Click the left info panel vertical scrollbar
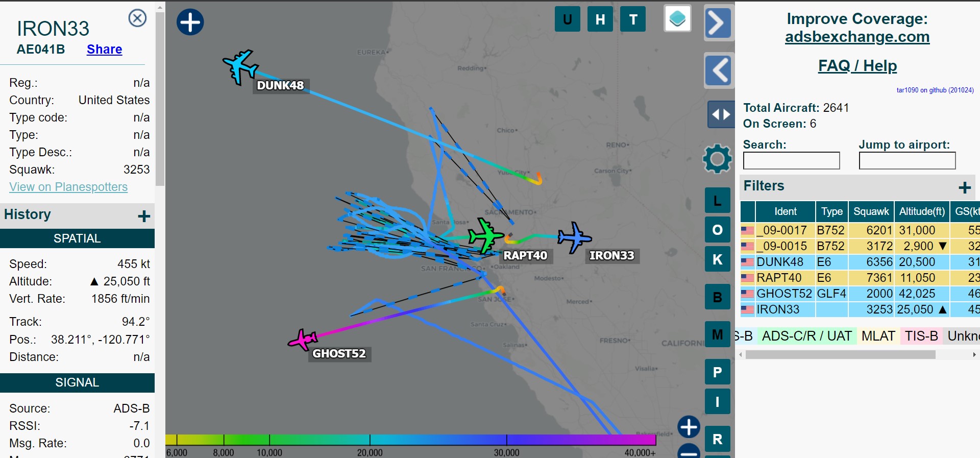Viewport: 980px width, 458px height. pos(160,100)
